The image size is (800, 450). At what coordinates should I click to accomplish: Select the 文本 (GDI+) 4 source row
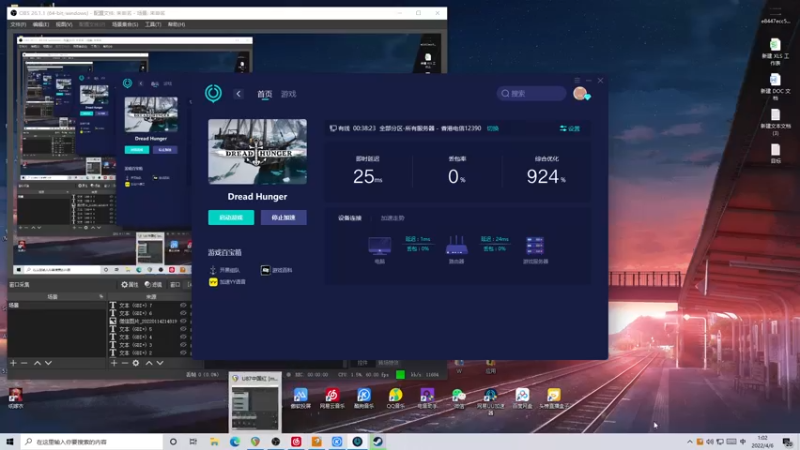point(148,337)
